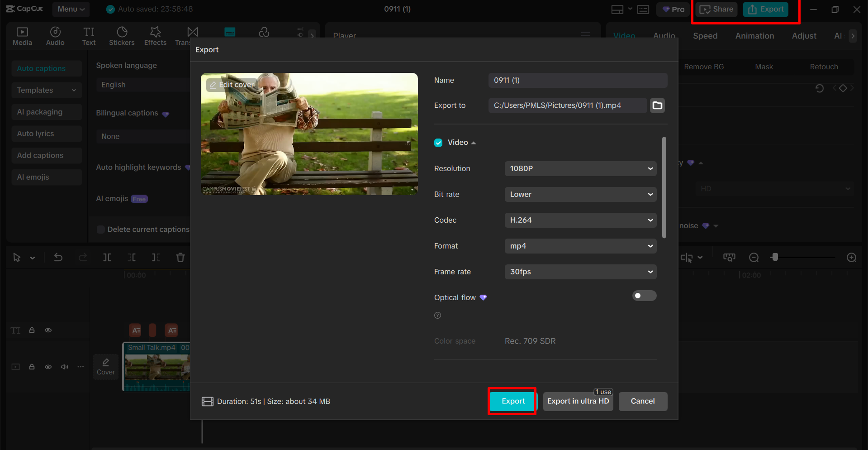868x450 pixels.
Task: Open the Bit rate dropdown
Action: click(x=580, y=194)
